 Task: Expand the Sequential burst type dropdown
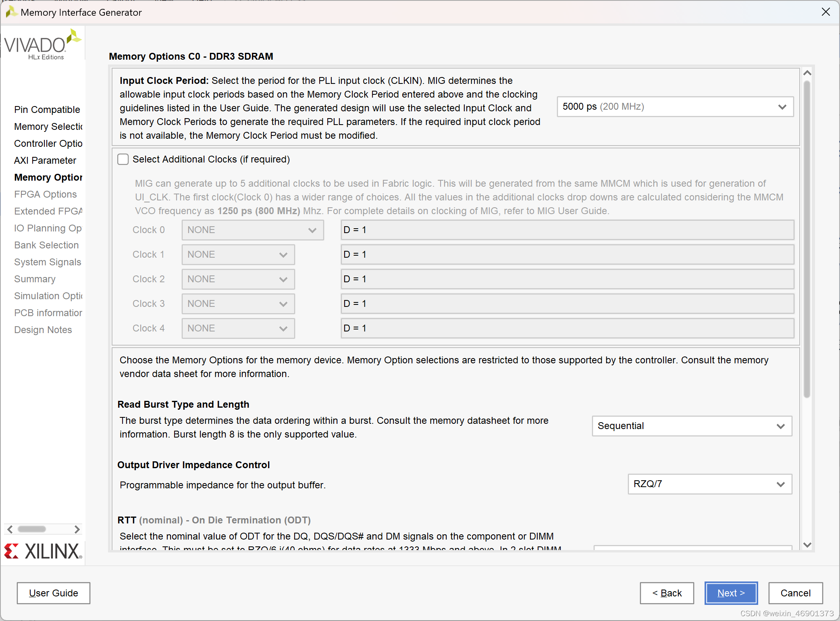(692, 426)
